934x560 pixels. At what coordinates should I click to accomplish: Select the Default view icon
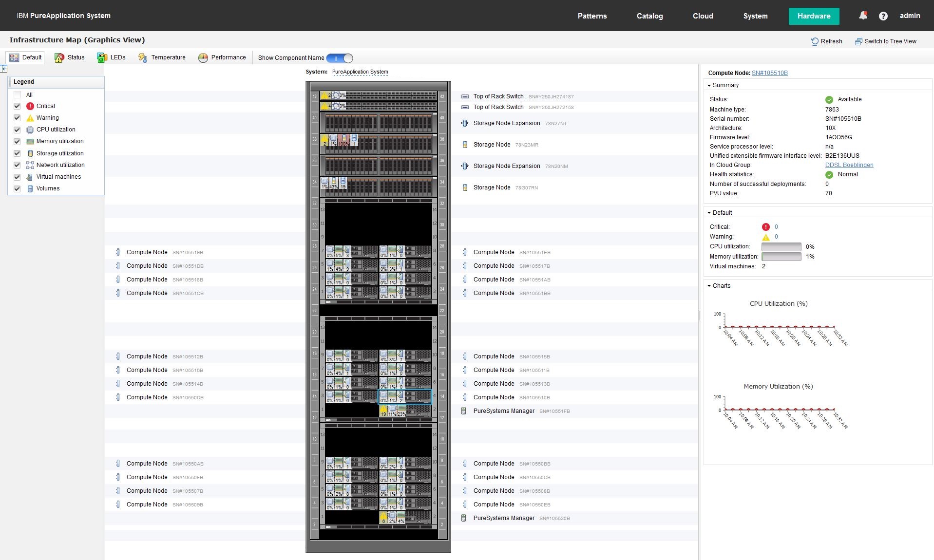(x=15, y=57)
